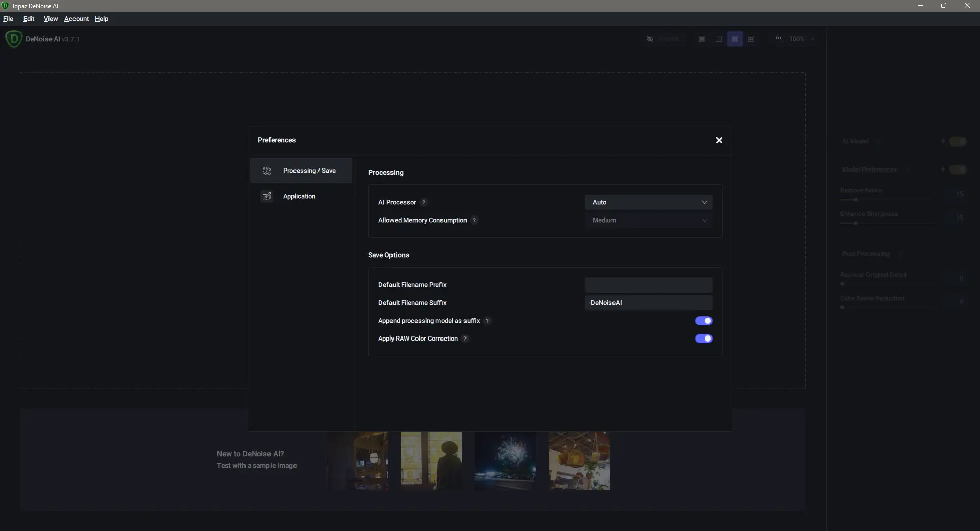Turn off Apply RAW Color Correction
Image resolution: width=980 pixels, height=531 pixels.
pyautogui.click(x=703, y=339)
